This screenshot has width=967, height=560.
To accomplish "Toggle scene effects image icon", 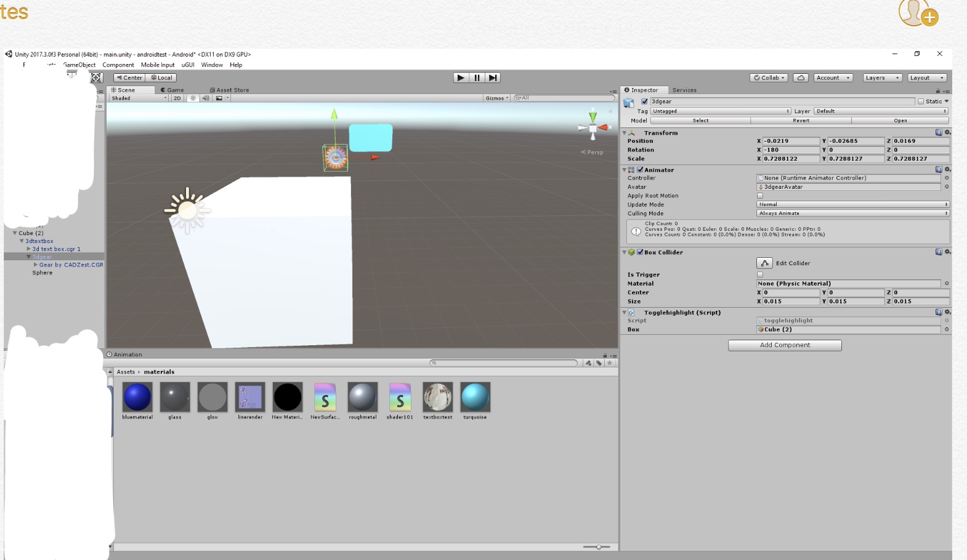I will [x=219, y=98].
